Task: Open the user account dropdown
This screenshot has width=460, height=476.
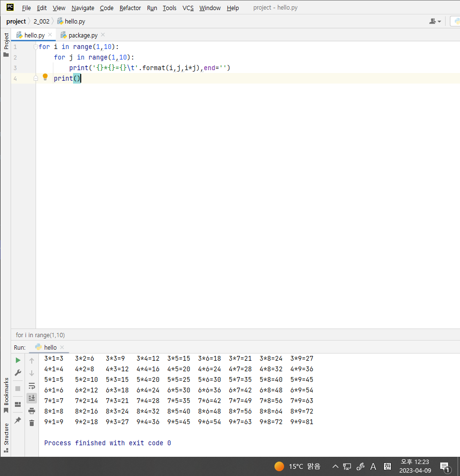Action: (435, 21)
